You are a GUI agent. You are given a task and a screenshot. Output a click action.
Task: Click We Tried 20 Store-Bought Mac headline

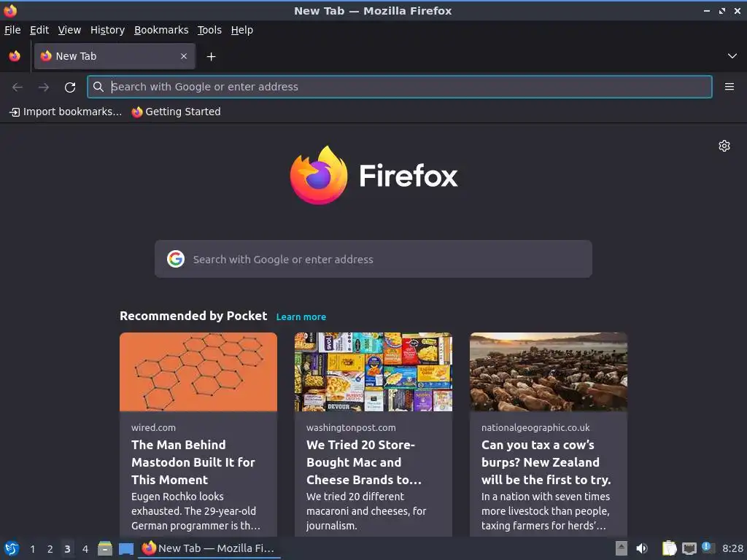[x=364, y=462]
